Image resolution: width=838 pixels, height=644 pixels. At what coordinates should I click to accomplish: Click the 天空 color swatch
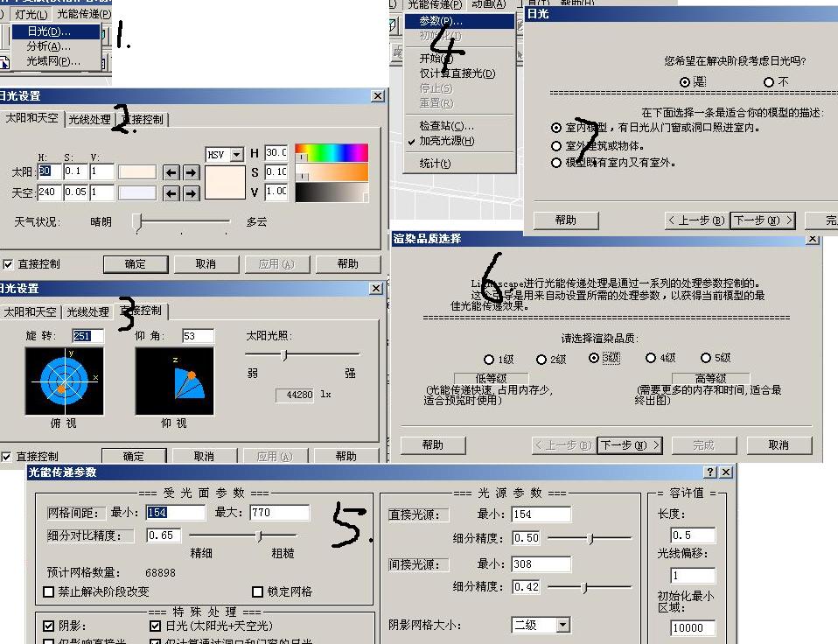click(x=137, y=192)
